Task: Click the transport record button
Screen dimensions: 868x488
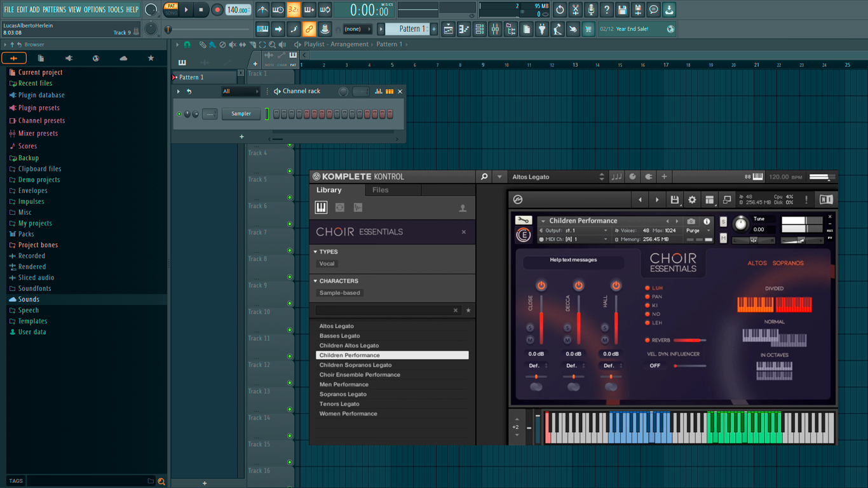Action: (x=217, y=10)
